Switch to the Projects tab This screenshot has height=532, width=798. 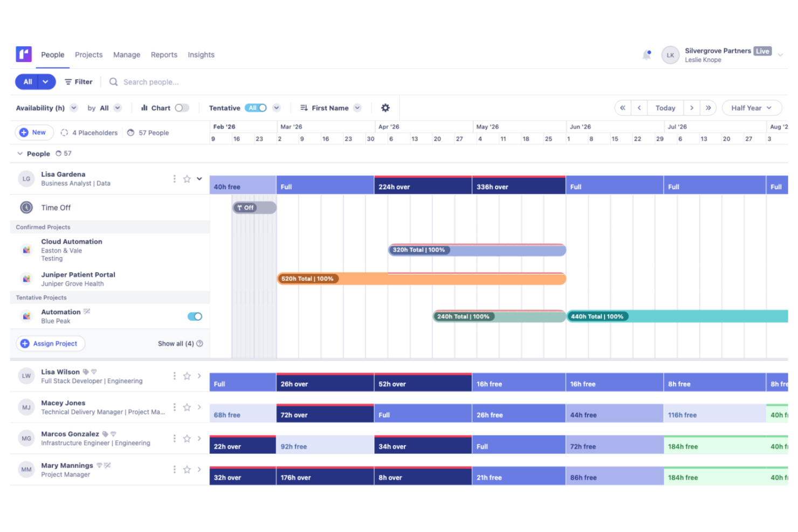[88, 55]
